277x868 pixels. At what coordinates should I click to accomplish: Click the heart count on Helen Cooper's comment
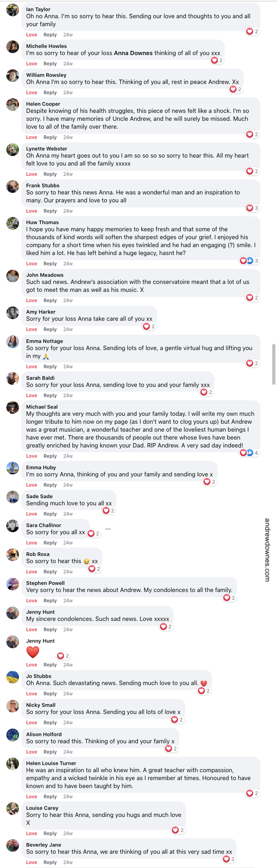[x=252, y=134]
